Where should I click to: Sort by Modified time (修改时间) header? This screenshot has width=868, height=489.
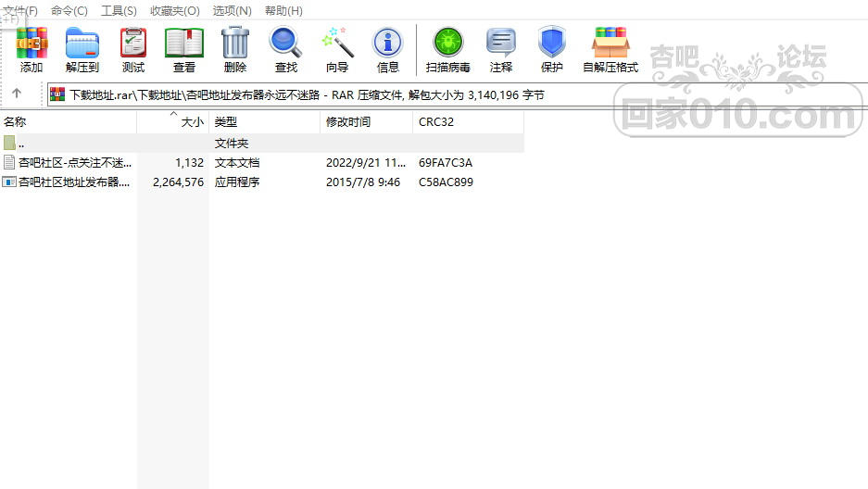[367, 121]
